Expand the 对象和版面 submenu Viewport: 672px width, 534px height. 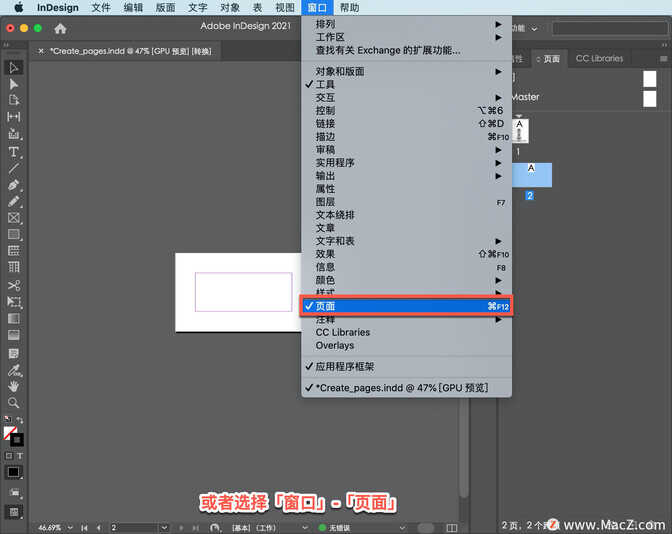coord(407,72)
